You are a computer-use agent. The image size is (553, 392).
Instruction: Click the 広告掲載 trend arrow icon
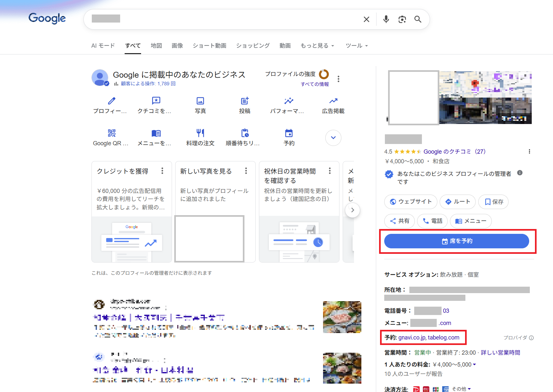(333, 101)
